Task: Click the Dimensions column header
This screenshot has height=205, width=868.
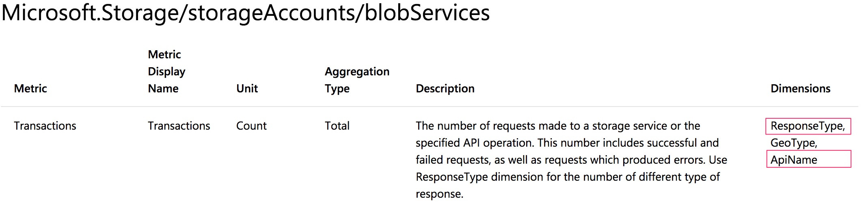Action: (800, 88)
